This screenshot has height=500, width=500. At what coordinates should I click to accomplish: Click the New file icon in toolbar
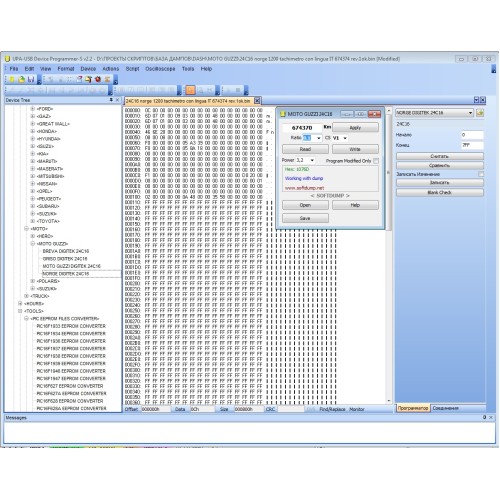(x=12, y=79)
